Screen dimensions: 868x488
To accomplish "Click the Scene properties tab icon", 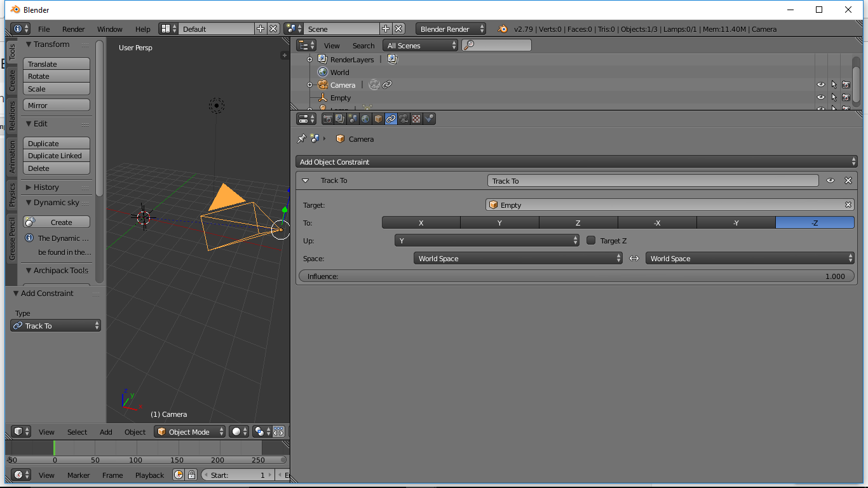I will pos(353,119).
